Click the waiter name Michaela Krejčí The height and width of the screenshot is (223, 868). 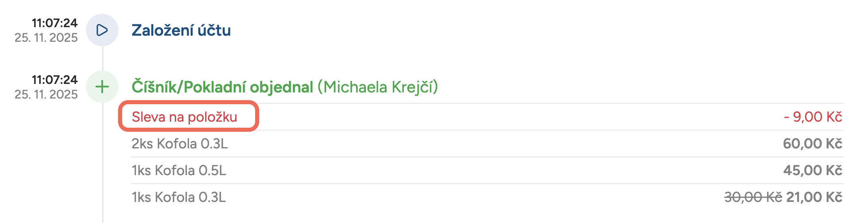[378, 87]
